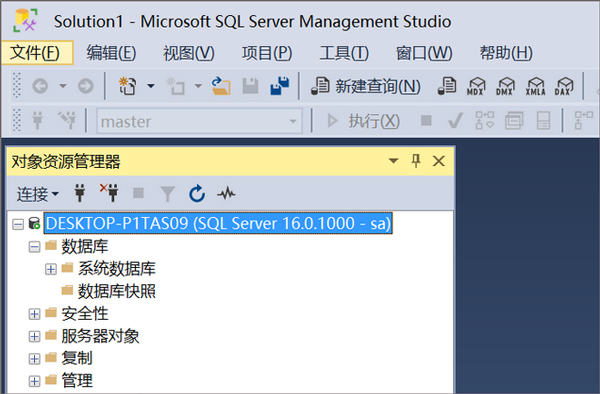Open the master database dropdown
This screenshot has height=394, width=600.
[293, 121]
